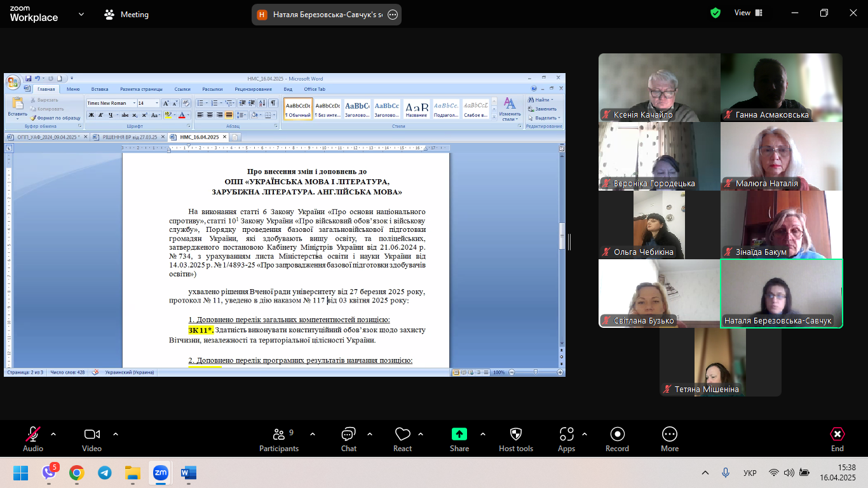Unmute the microphone with Audio button
The width and height of the screenshot is (868, 488).
[x=33, y=438]
